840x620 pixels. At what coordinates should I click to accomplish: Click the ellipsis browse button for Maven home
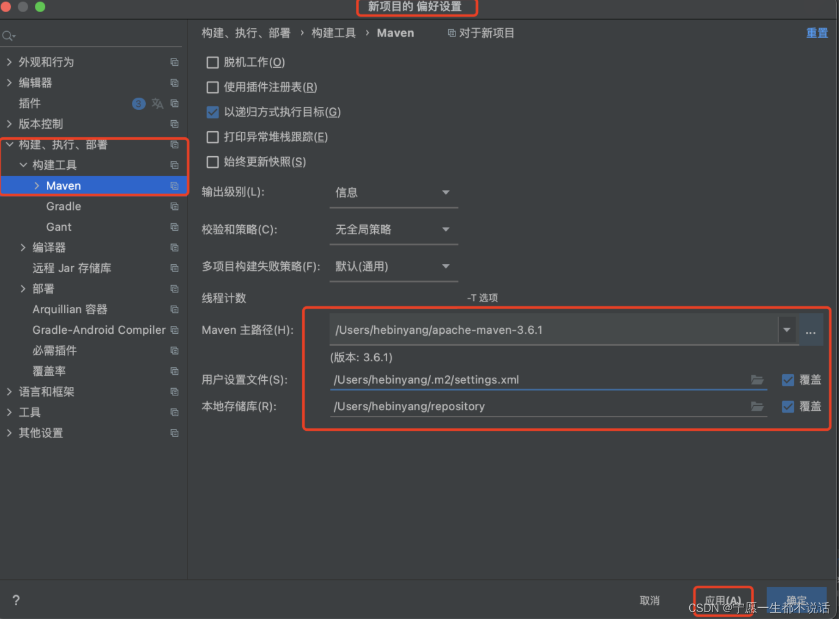pos(811,331)
